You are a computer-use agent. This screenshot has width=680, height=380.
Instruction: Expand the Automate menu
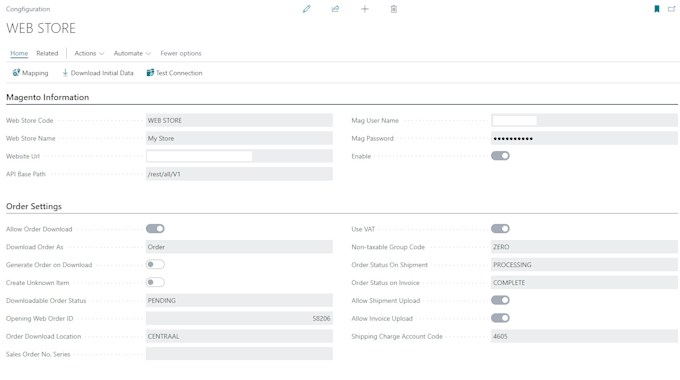click(132, 53)
